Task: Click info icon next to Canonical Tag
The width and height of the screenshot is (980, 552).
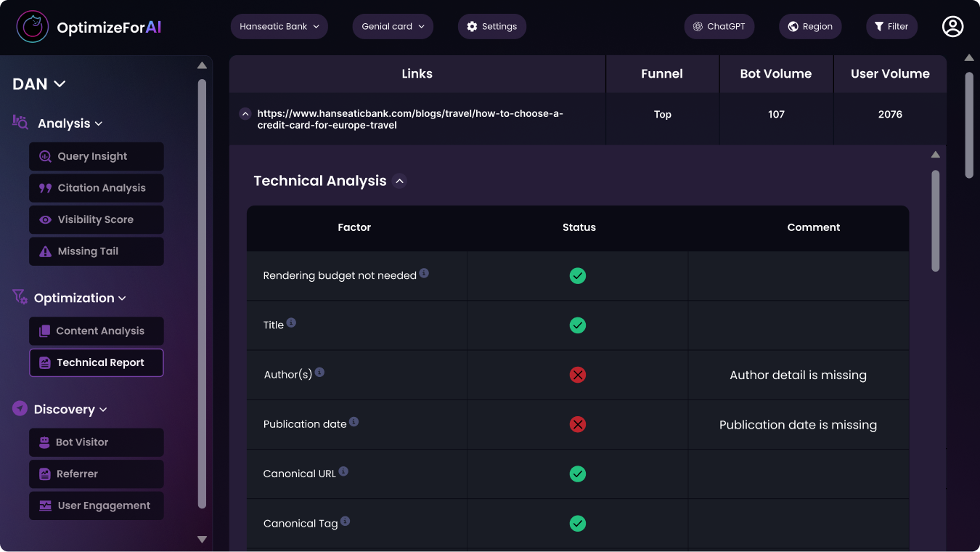Action: click(345, 521)
